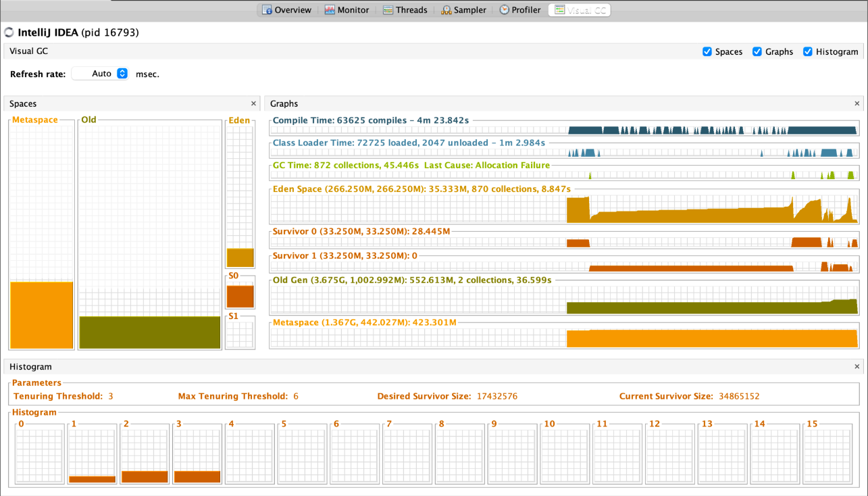Click histogram bucket 12
868x496 pixels.
point(670,454)
